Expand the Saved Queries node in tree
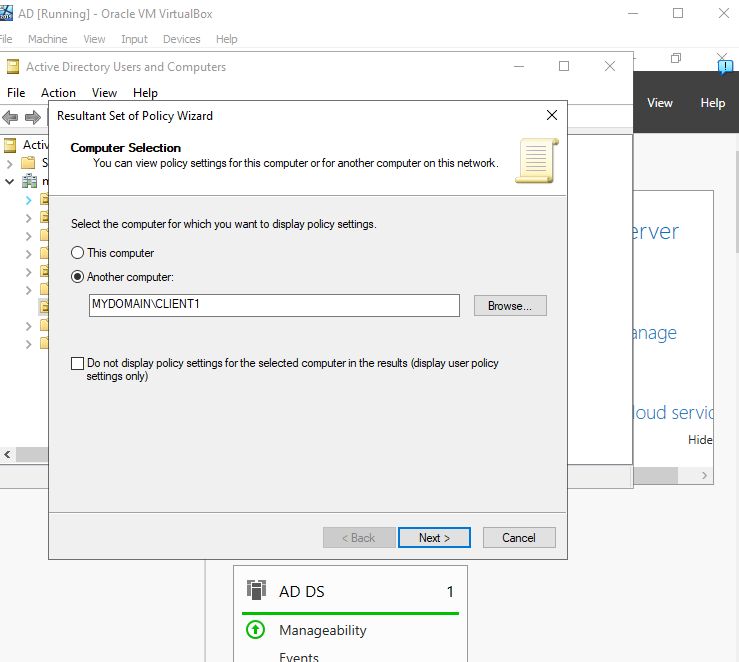This screenshot has width=739, height=662. 9,163
